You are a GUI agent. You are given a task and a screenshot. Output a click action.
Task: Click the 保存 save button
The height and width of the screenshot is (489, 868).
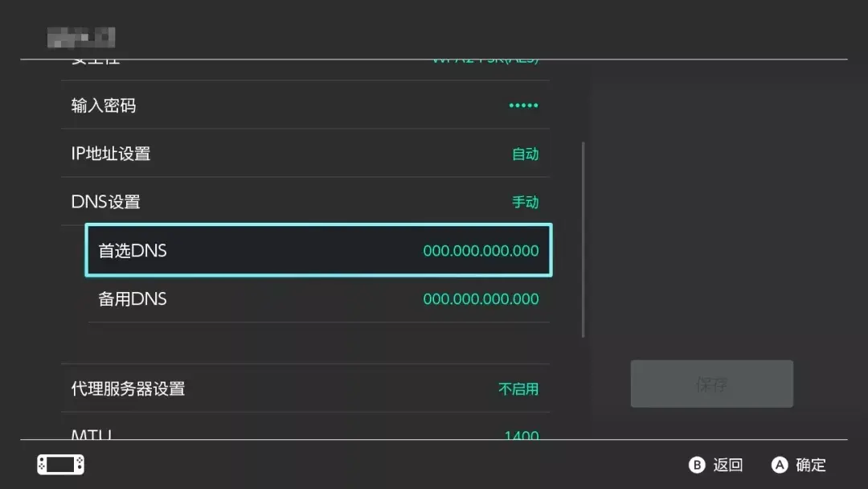pyautogui.click(x=711, y=384)
